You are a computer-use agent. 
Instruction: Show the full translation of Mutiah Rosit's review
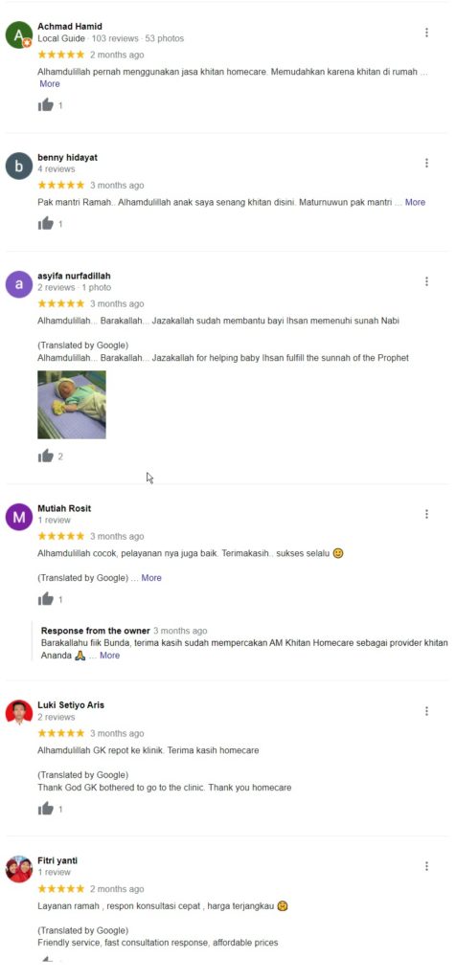pyautogui.click(x=151, y=577)
